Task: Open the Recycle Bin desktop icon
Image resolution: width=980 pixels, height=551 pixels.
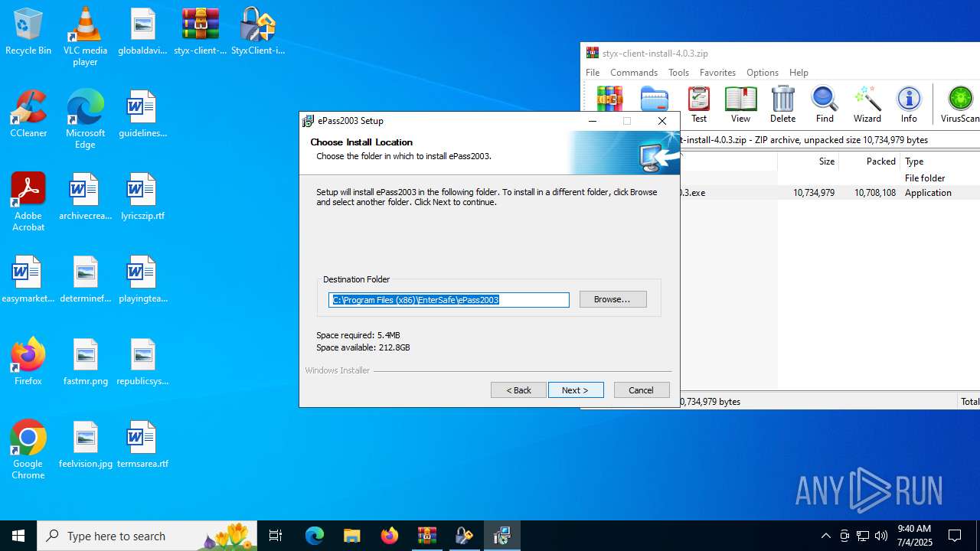Action: pos(28,31)
